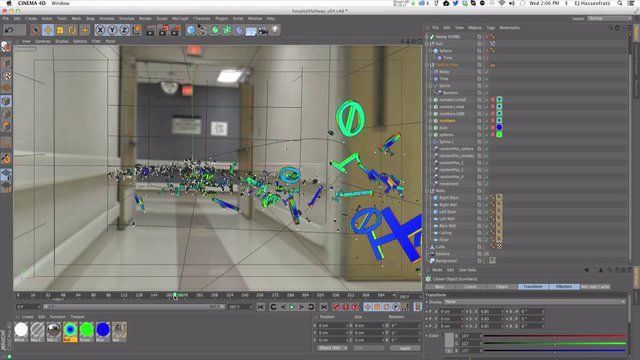Open the MoGraph menu
Image resolution: width=640 pixels, height=360 pixels.
180,18
